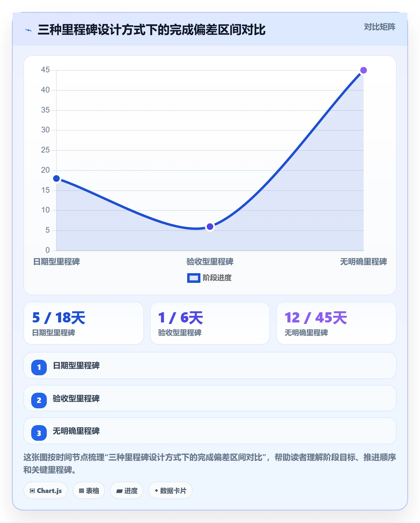Open the 5 / 18天 data card

tap(84, 323)
